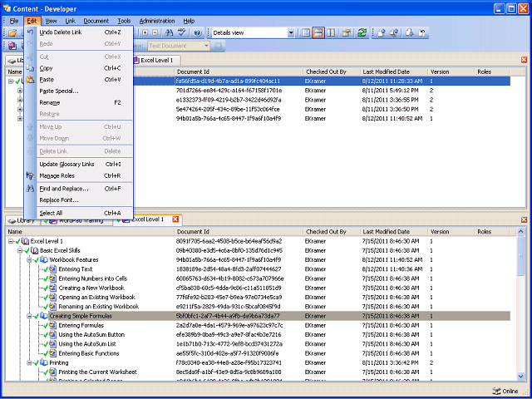Collapse the Printing node
Screen dimensions: 532x399
pos(29,362)
